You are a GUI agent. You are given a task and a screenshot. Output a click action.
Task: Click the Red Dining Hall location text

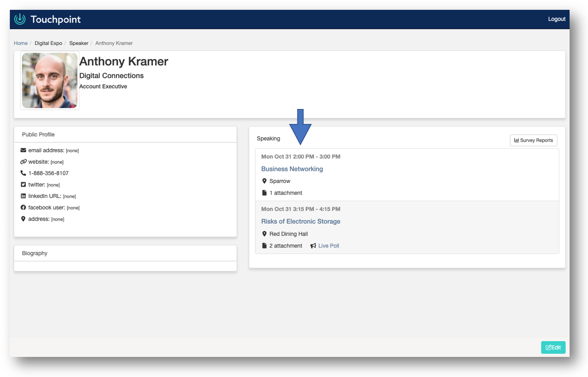[x=288, y=234]
